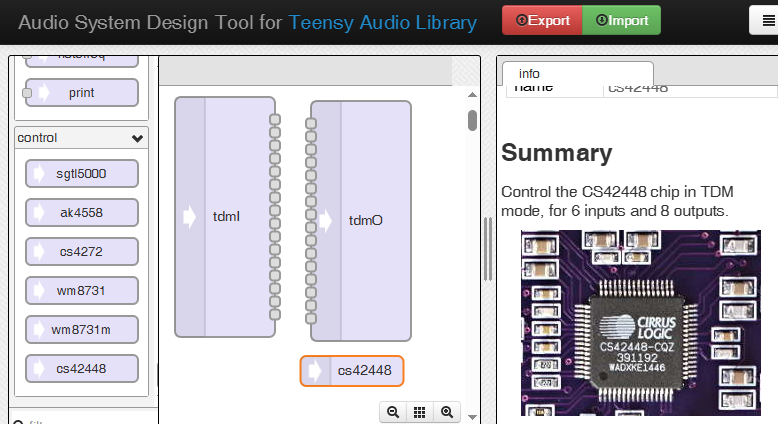
Task: Select the tdmO node on the canvas
Action: 361,221
